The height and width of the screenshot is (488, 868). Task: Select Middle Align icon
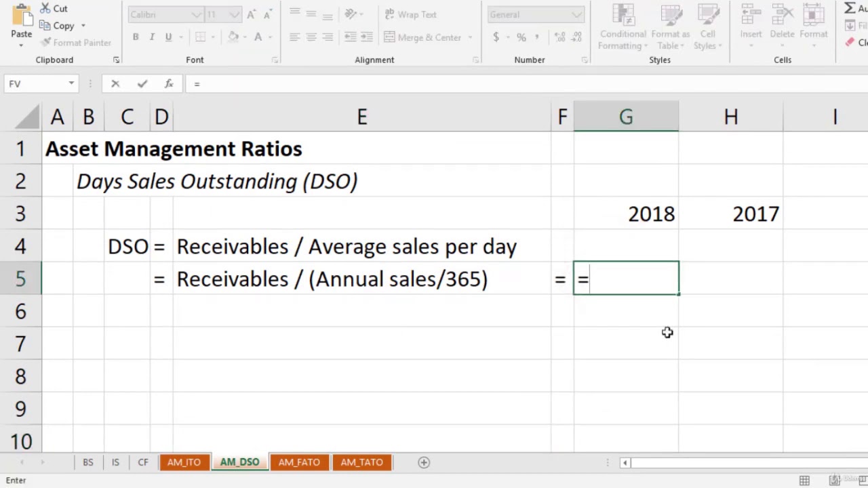(x=311, y=14)
